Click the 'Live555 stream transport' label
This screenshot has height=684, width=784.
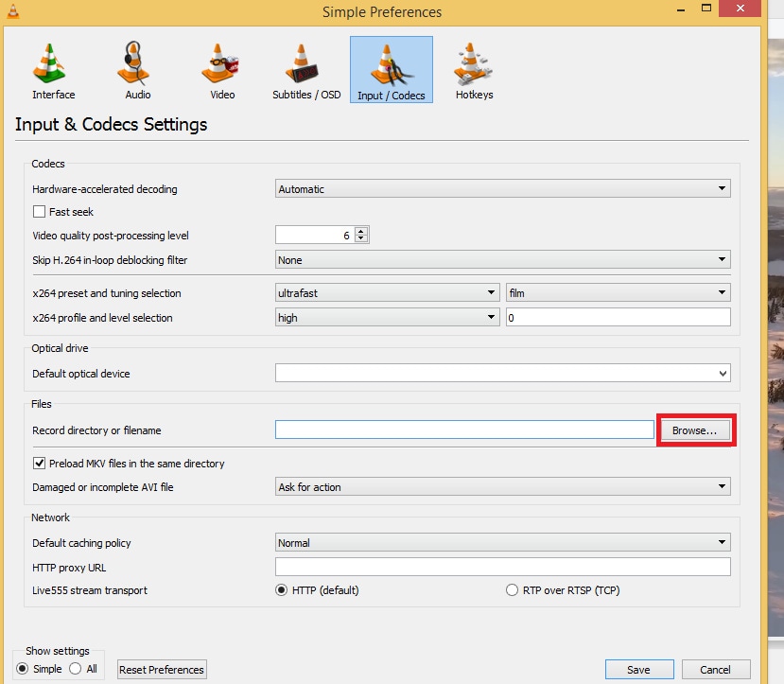(90, 590)
